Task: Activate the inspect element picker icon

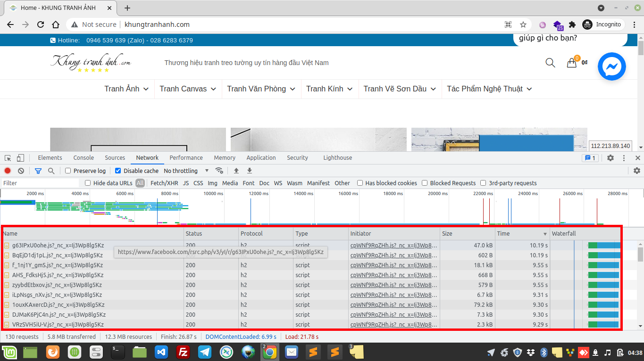Action: (x=8, y=158)
